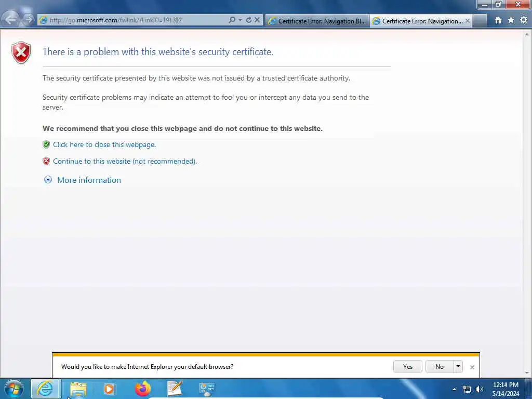Launch Firefox from taskbar

click(x=143, y=389)
